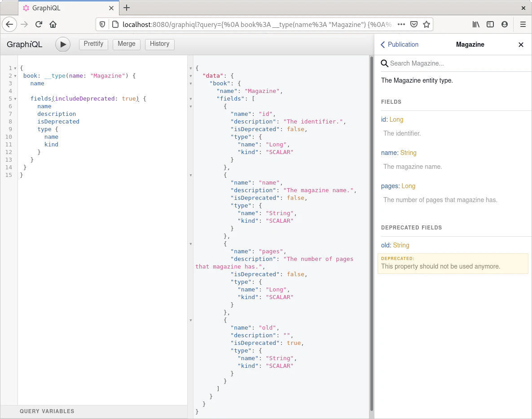The height and width of the screenshot is (419, 532).
Task: Reload the page with the browser refresh icon
Action: [39, 24]
